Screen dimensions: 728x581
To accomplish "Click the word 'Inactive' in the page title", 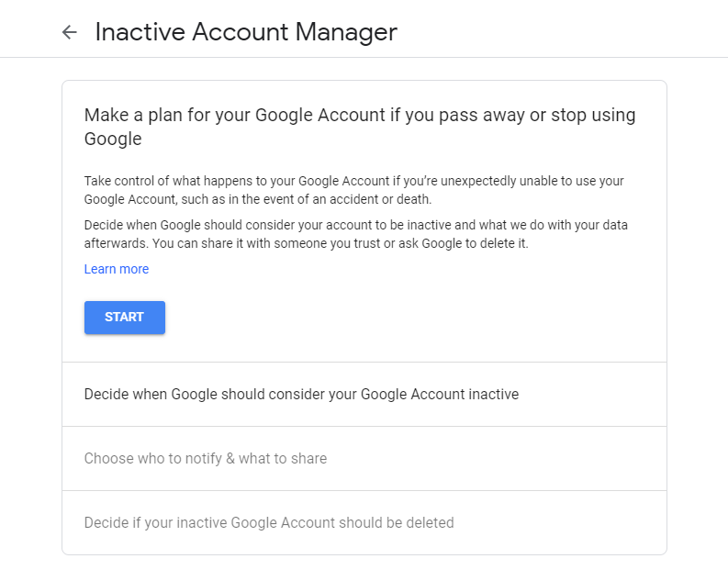I will point(140,32).
